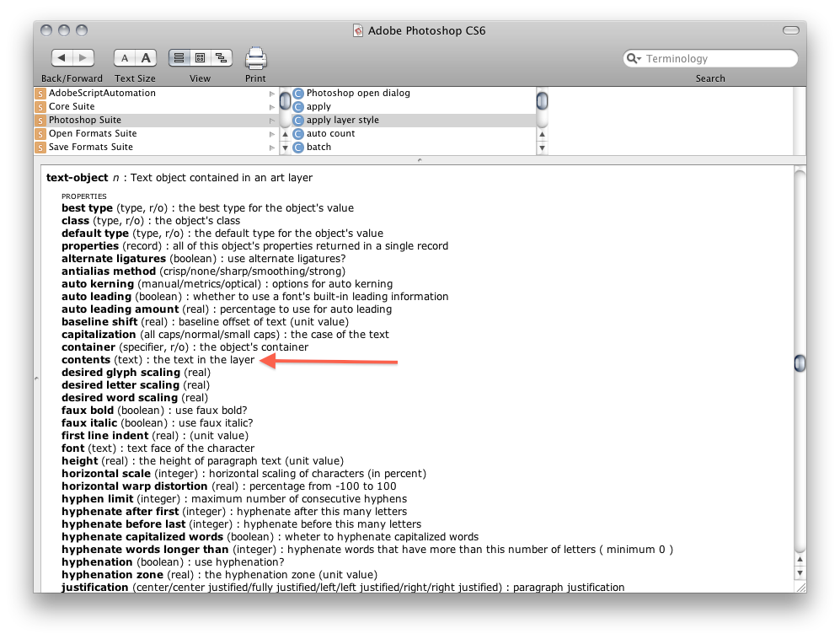The width and height of the screenshot is (840, 639).
Task: Click the 'auto kerning' property entry
Action: click(x=227, y=284)
